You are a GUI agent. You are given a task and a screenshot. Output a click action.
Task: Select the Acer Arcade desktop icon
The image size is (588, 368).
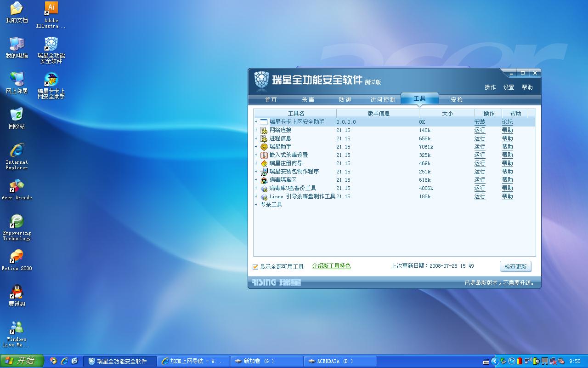click(17, 189)
